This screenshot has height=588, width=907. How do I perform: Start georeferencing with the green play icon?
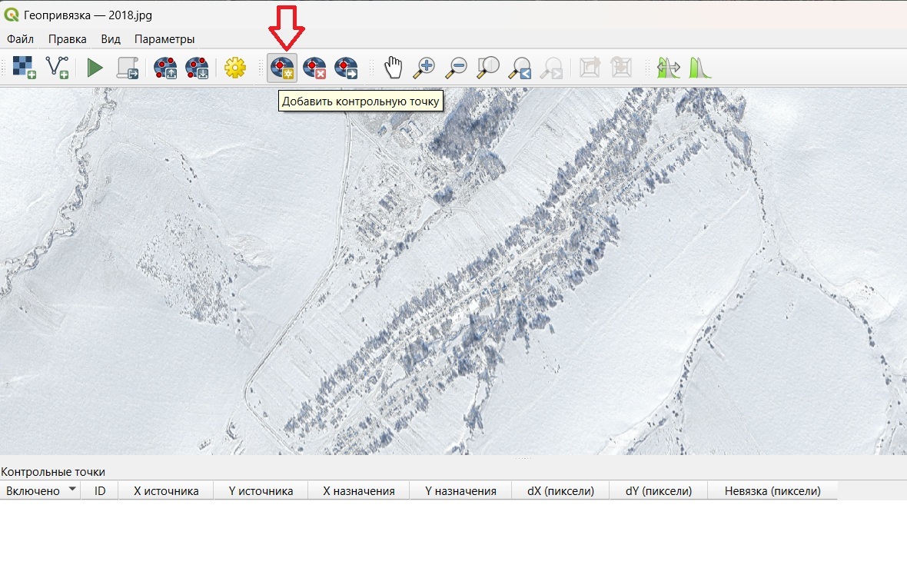[x=95, y=68]
